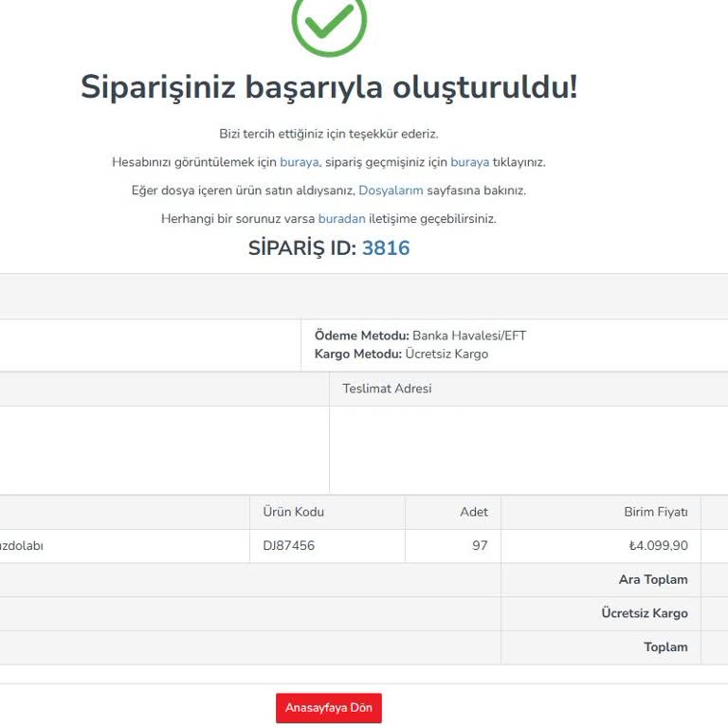Click the 'Kargo Metodu:' label
Screen dimensions: 728x728
[358, 354]
